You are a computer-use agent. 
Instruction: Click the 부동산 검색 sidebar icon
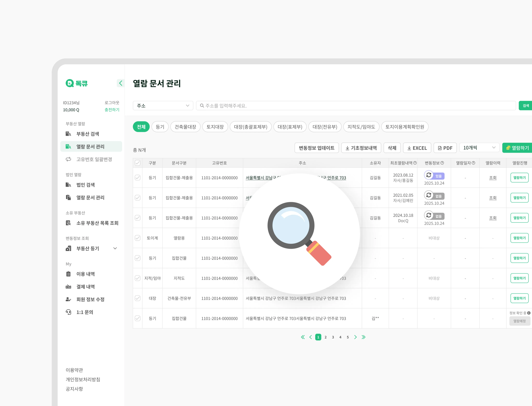pos(68,134)
